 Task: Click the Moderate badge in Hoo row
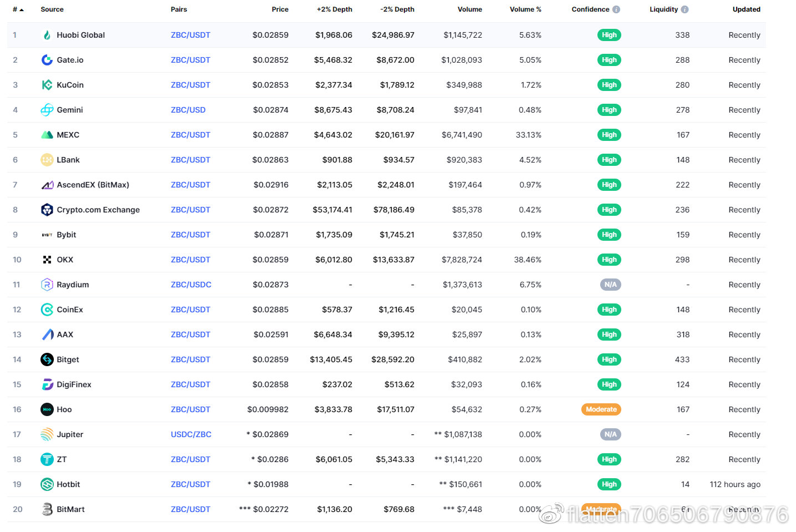coord(601,409)
